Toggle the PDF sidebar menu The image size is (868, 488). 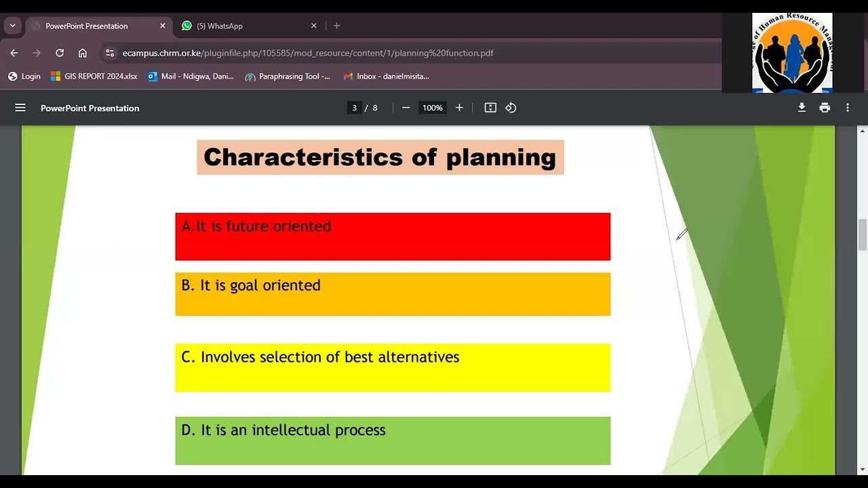click(20, 108)
